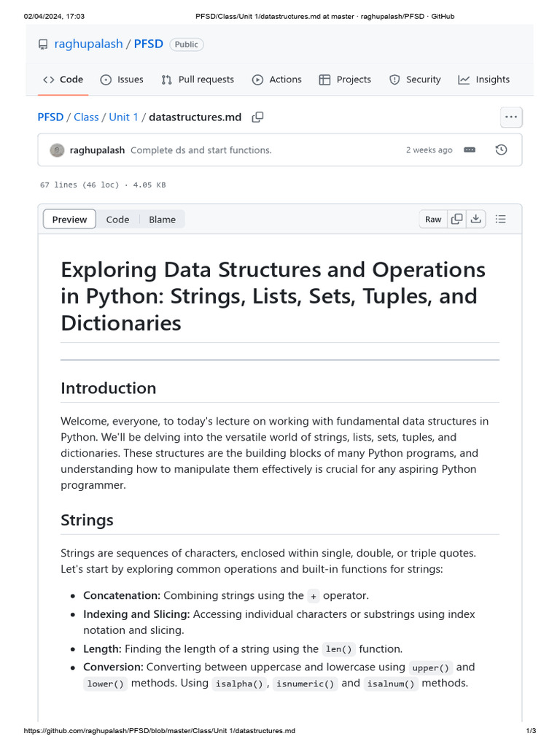Go to the Actions tab
The image size is (560, 747).
point(276,80)
